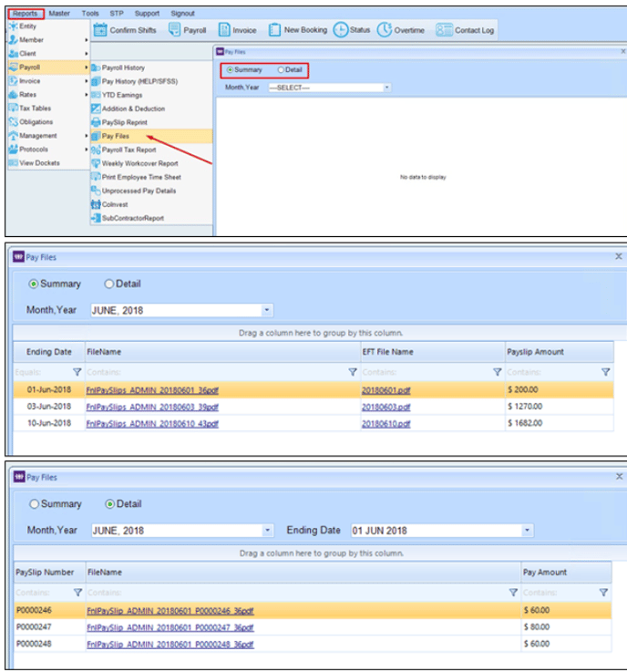Click the PaySlip Number filter icon
Viewport: 627px width, 672px height.
(77, 593)
